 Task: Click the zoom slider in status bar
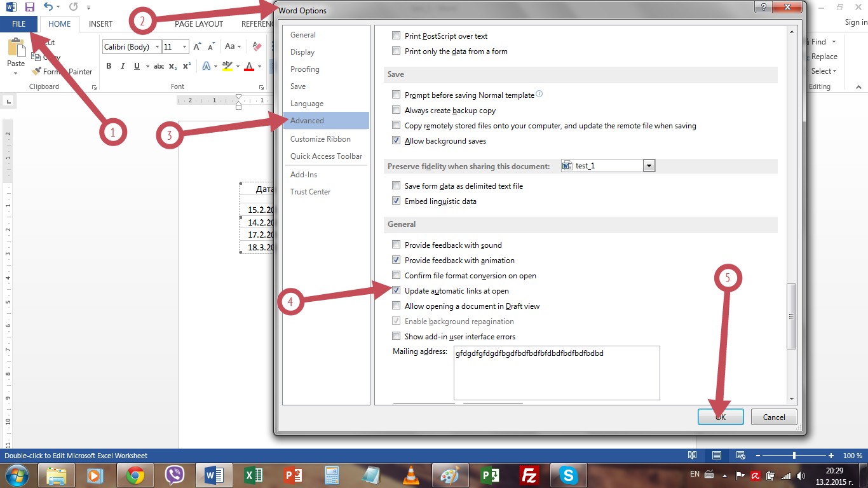794,456
